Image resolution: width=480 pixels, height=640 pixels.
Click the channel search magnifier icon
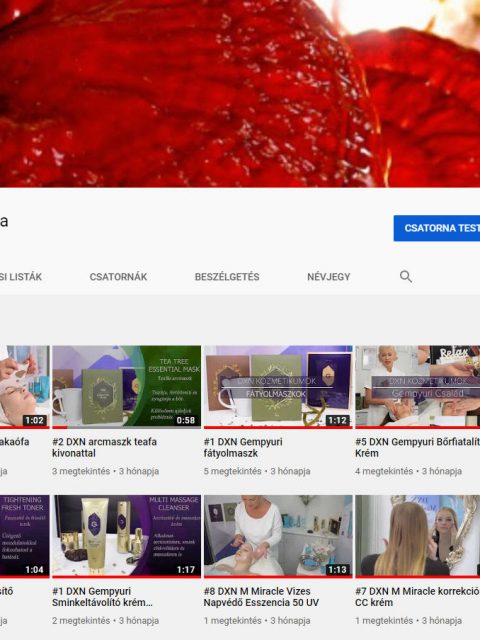click(406, 276)
